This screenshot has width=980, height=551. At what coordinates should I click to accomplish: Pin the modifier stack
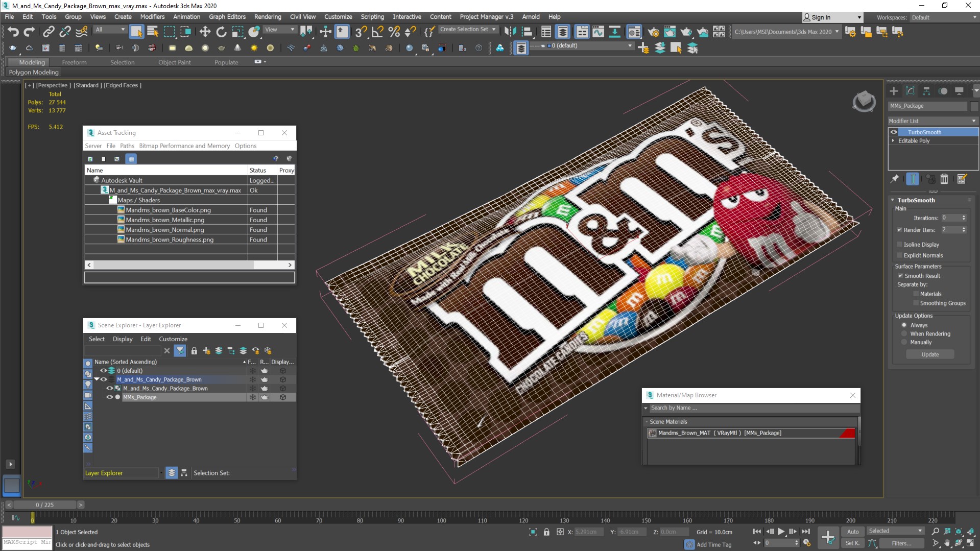tap(895, 179)
